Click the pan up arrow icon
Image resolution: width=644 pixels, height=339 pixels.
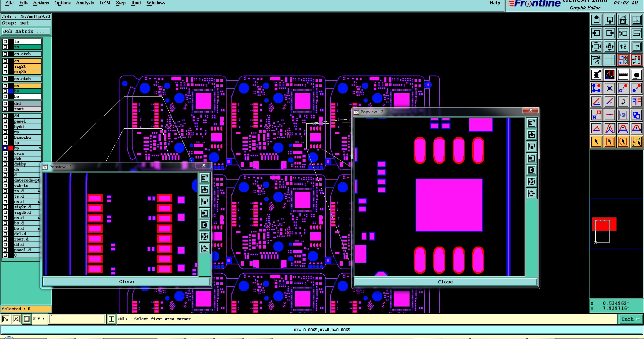[596, 20]
